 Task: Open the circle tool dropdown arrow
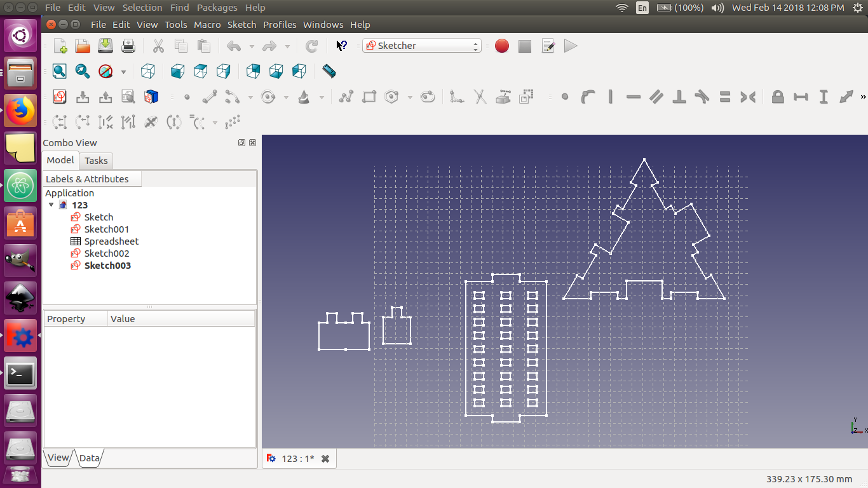point(286,97)
